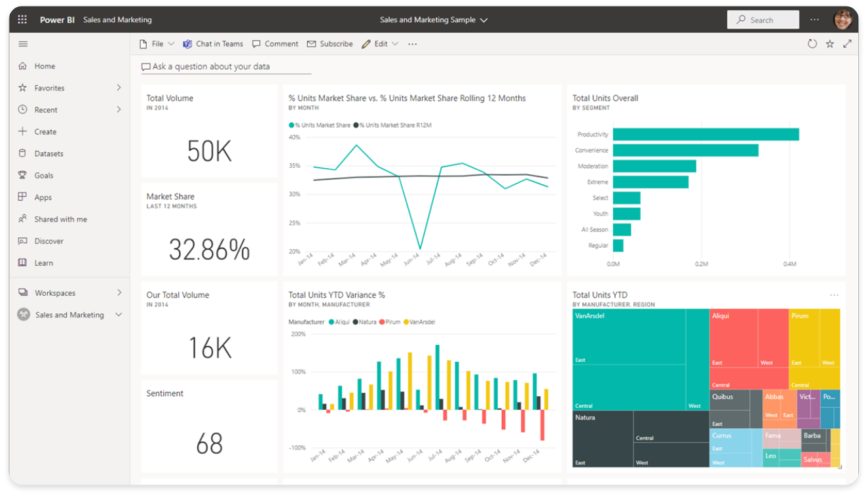Image resolution: width=868 pixels, height=497 pixels.
Task: Open the Total Units YTD tile menu
Action: (x=835, y=295)
